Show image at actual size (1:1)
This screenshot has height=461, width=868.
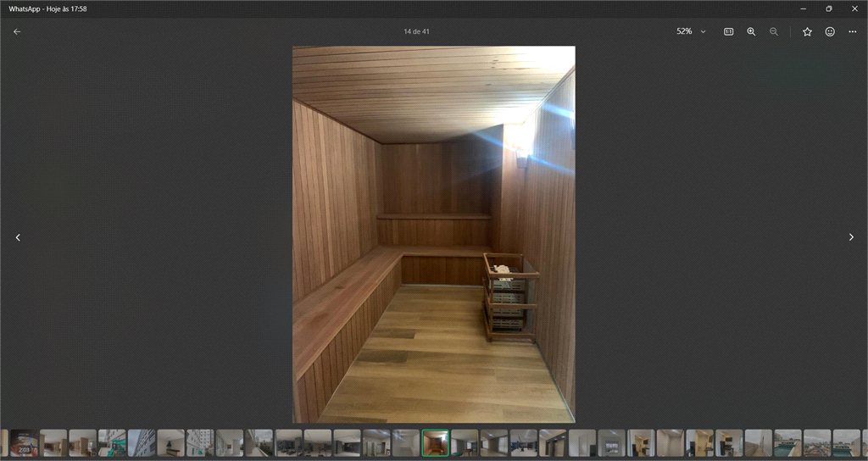728,31
